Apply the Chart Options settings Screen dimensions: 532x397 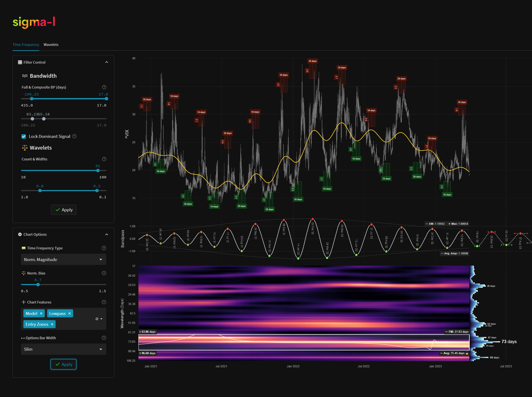(x=64, y=364)
